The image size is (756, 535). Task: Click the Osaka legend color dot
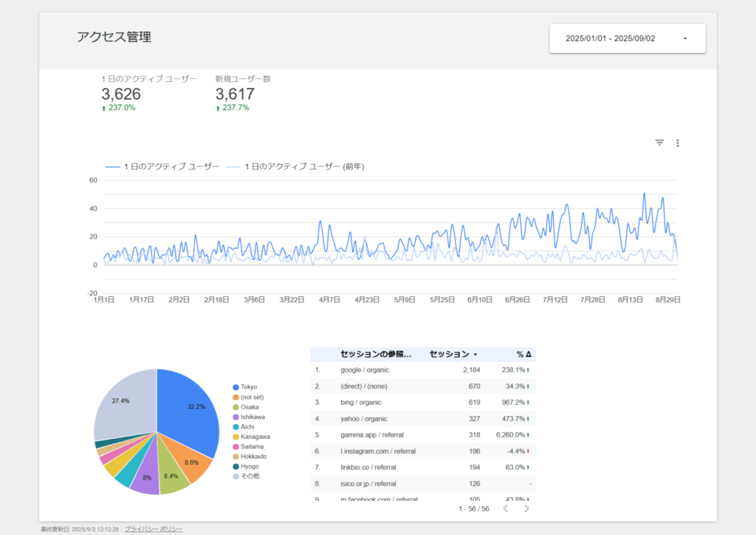236,407
